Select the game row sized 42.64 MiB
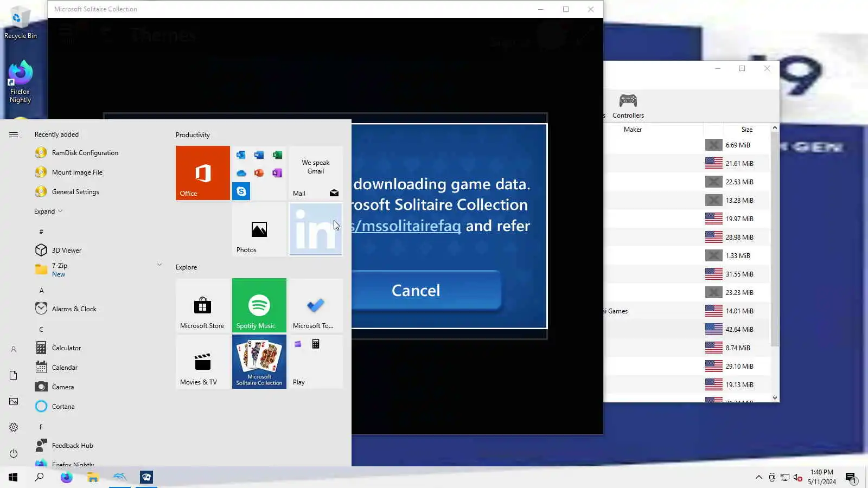 (x=687, y=330)
